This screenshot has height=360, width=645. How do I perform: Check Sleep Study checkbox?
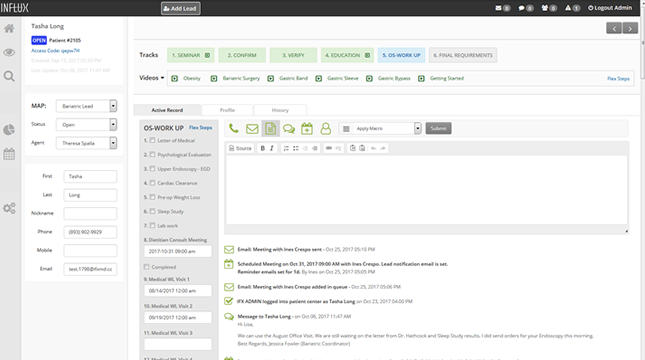coord(152,211)
